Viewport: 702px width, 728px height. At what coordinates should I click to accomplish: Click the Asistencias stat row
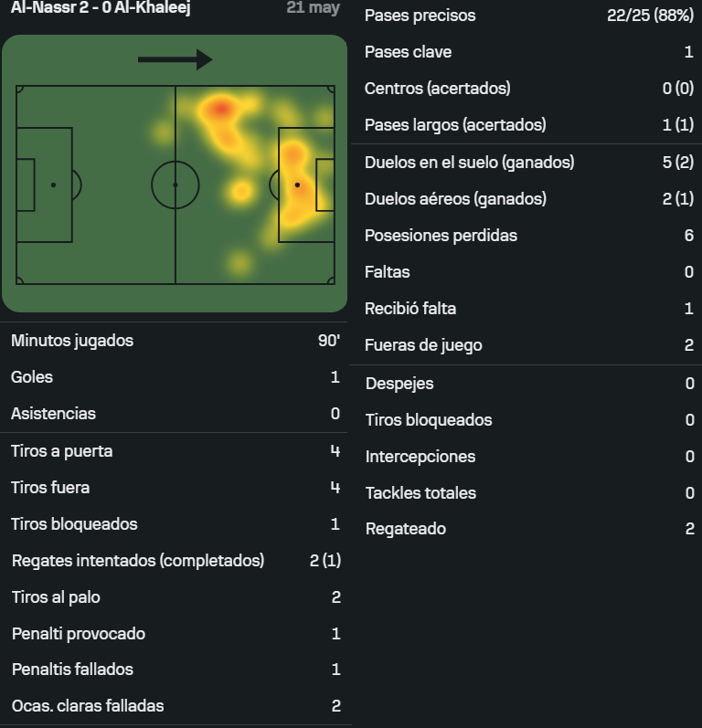click(x=175, y=414)
